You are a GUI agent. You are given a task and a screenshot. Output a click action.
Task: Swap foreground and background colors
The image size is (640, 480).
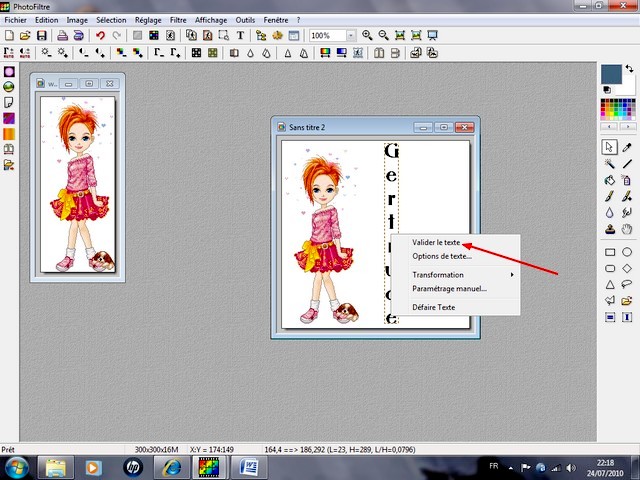click(629, 69)
